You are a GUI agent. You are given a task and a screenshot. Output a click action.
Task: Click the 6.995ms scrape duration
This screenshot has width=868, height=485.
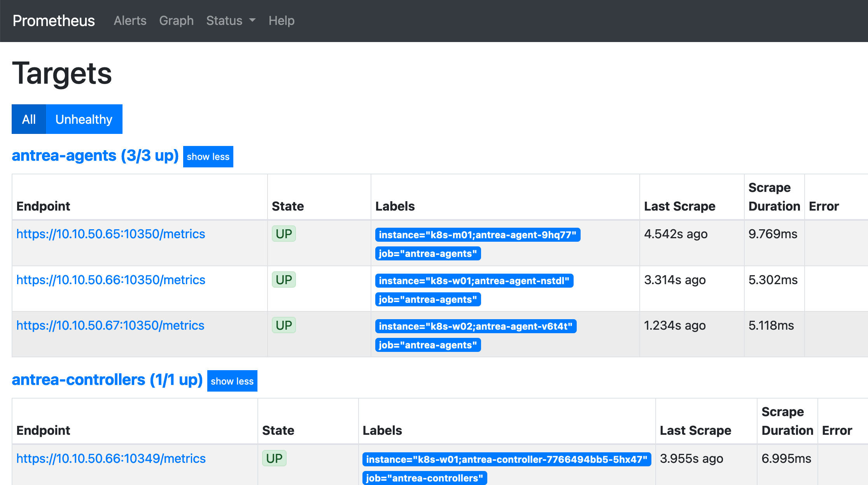tap(786, 459)
